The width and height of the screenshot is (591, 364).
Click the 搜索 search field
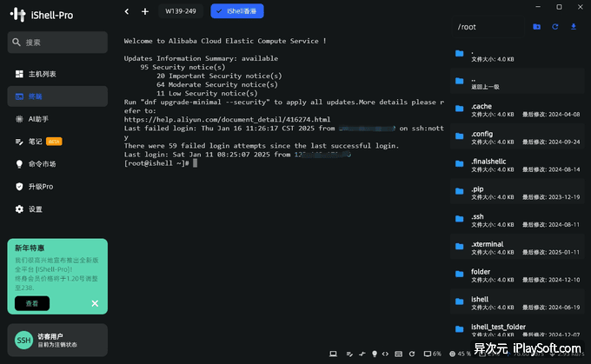(57, 43)
